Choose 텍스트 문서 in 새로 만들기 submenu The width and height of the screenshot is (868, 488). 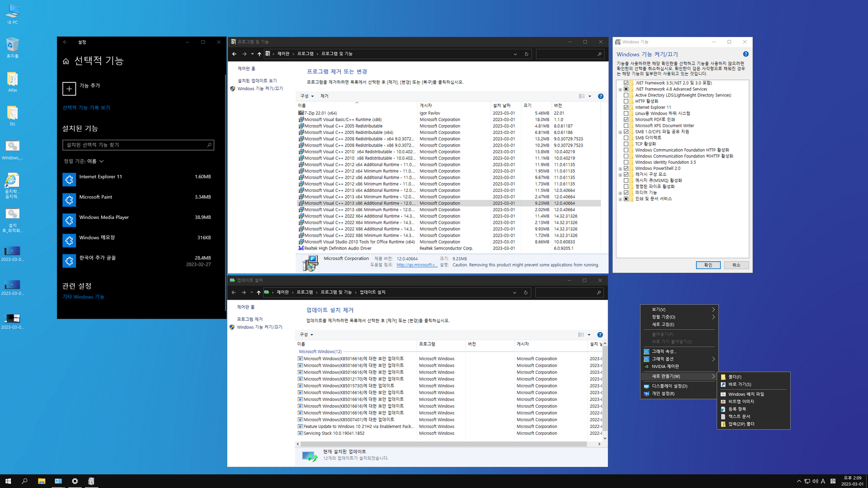[754, 417]
